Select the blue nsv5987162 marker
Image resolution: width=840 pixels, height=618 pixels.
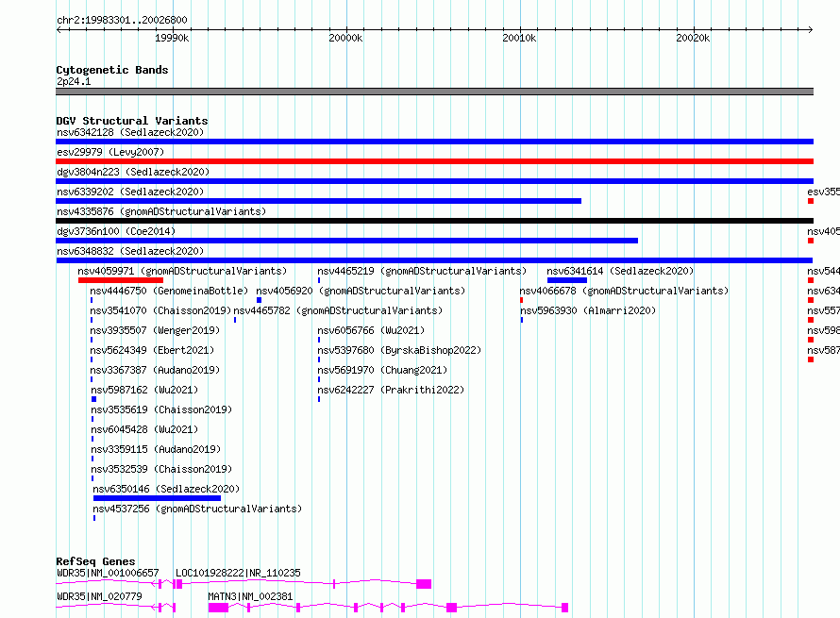coord(93,399)
